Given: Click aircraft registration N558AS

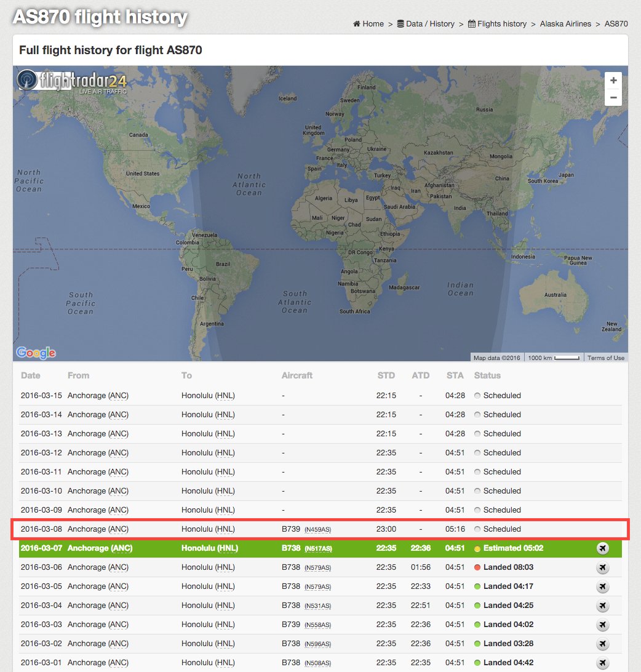Looking at the screenshot, I should (318, 625).
